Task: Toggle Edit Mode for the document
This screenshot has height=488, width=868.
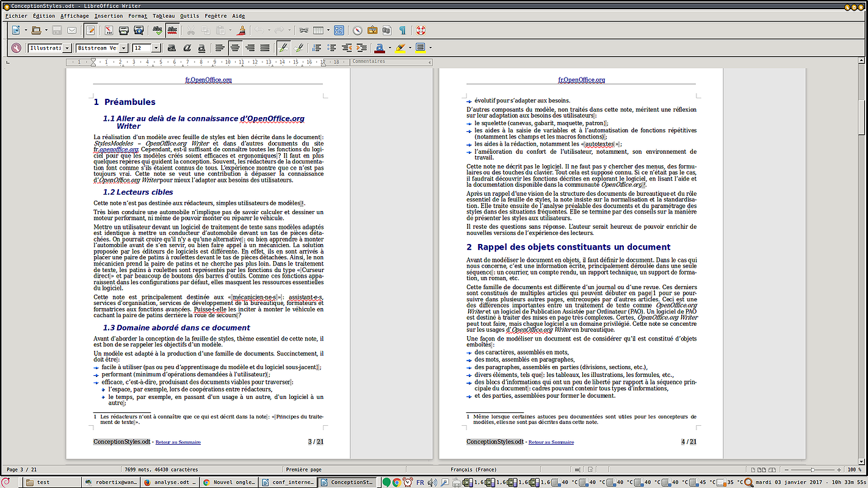Action: point(90,30)
